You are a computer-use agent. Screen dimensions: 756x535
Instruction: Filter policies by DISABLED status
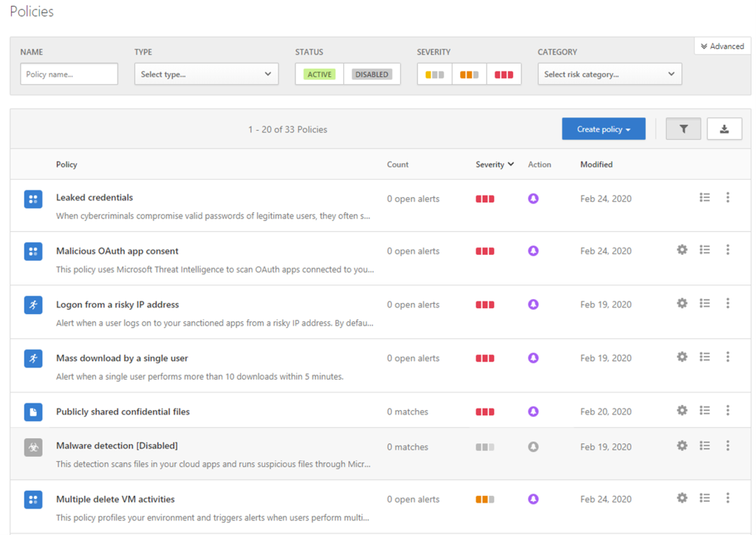pyautogui.click(x=372, y=75)
